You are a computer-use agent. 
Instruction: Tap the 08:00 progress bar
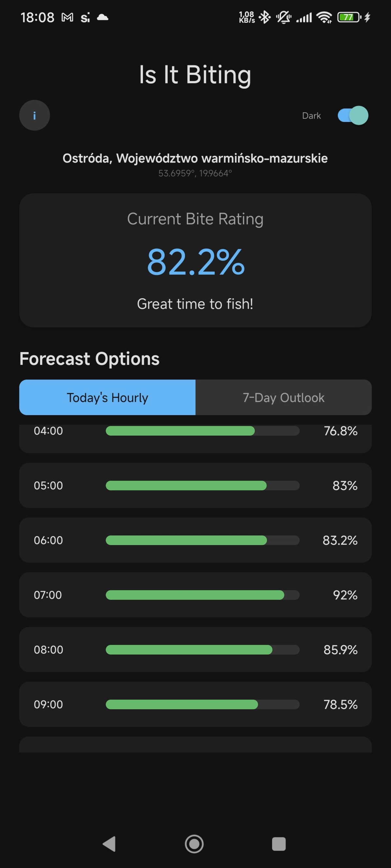pyautogui.click(x=202, y=650)
